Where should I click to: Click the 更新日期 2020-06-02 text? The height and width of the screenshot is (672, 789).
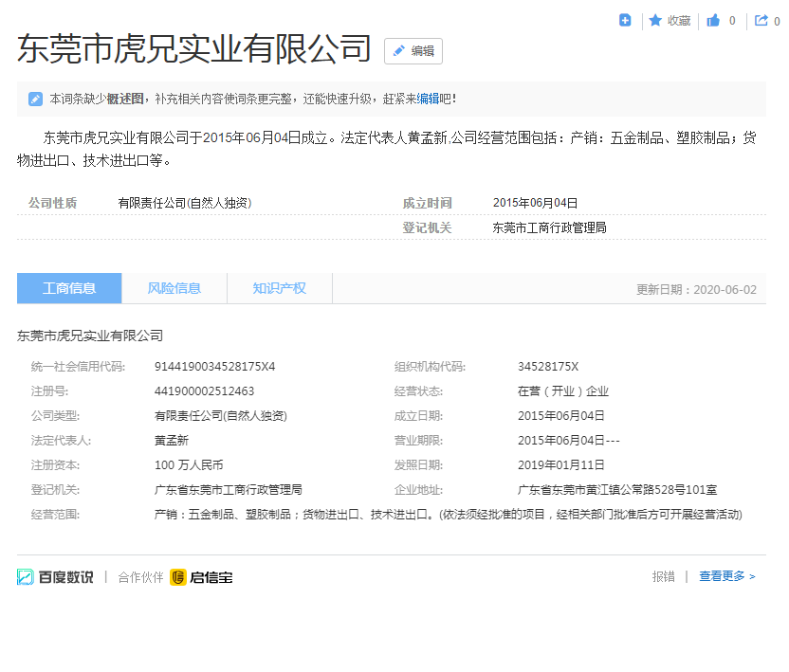pos(696,289)
